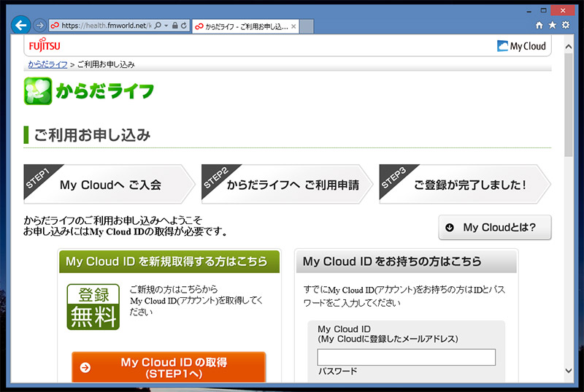Click the refresh icon in address bar
Image resolution: width=584 pixels, height=392 pixels.
click(184, 26)
